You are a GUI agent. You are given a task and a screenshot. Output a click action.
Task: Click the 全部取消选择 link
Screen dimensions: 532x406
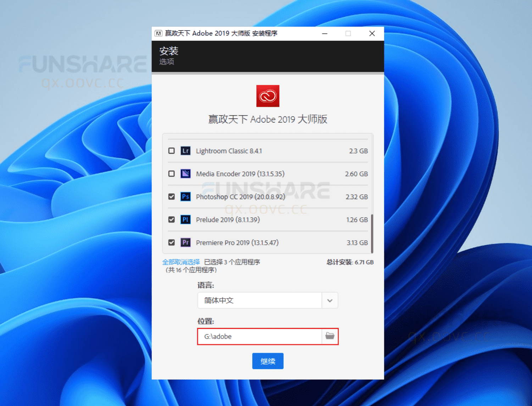pos(181,262)
